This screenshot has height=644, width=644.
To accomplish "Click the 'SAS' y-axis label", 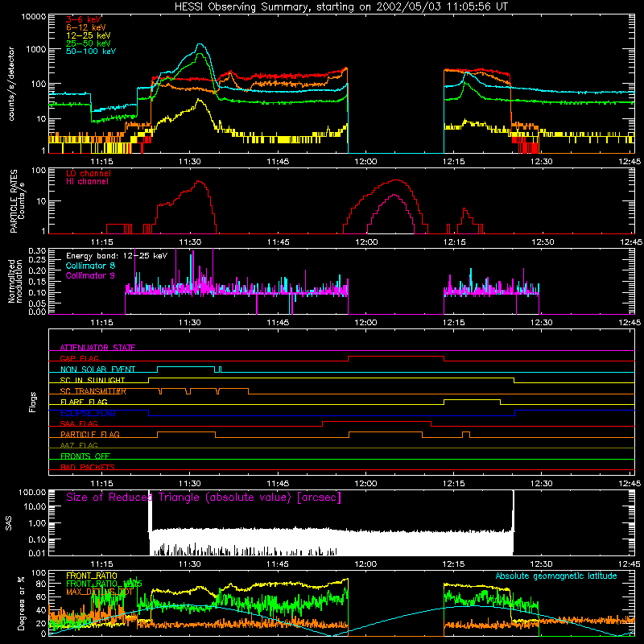I will pos(8,523).
